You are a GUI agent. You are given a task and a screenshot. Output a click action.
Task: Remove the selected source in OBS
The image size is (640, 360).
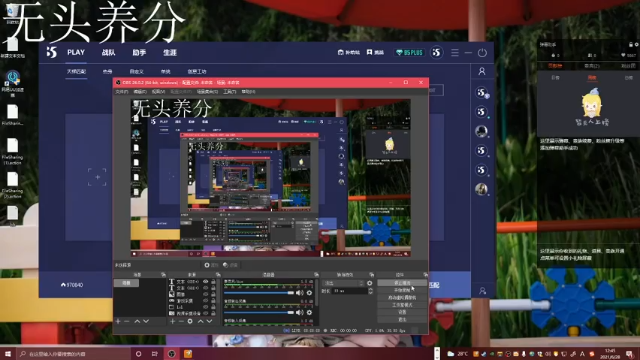tap(181, 322)
